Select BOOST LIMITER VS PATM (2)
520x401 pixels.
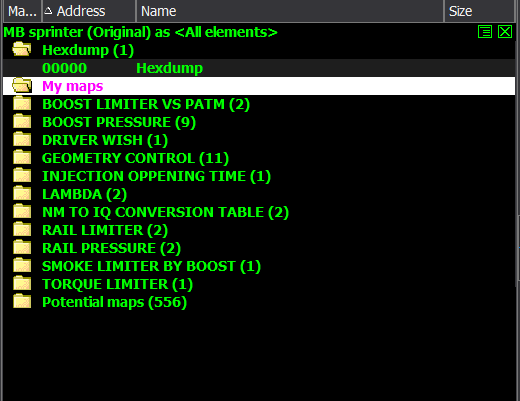click(146, 104)
